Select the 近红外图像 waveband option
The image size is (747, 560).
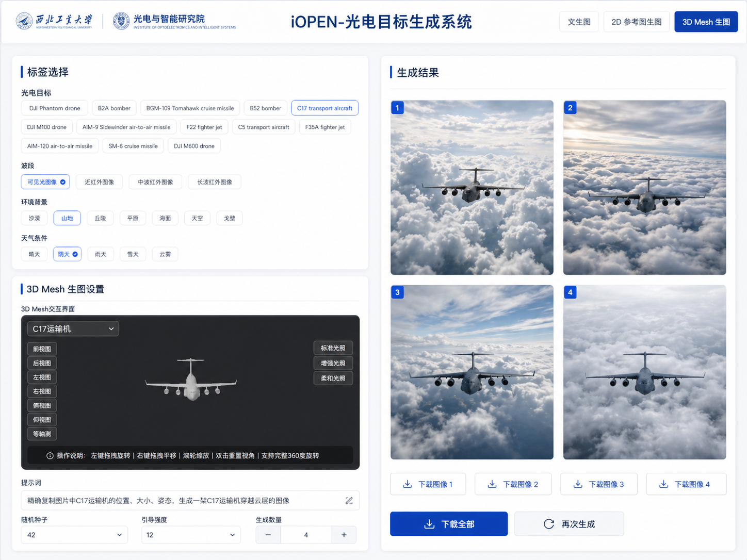tap(99, 182)
